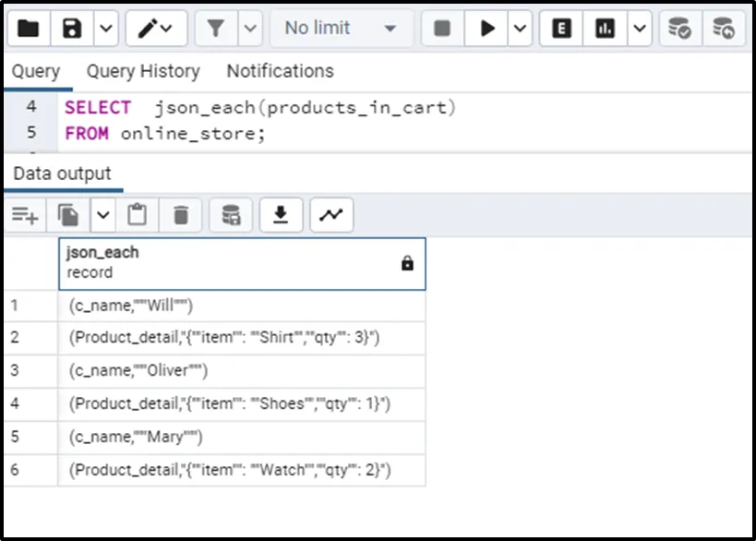Image resolution: width=756 pixels, height=541 pixels.
Task: Download results with the download icon
Action: [281, 215]
